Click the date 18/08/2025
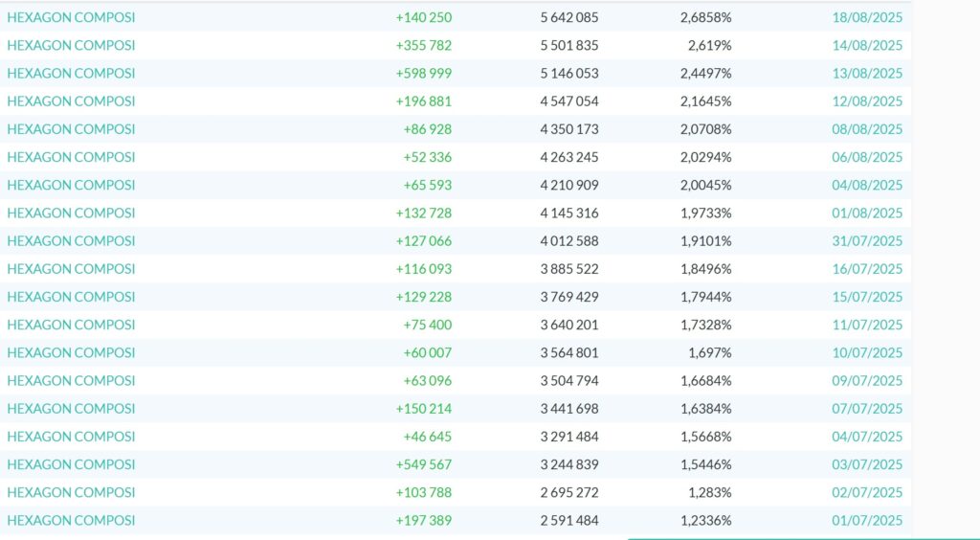The image size is (980, 540). [867, 17]
